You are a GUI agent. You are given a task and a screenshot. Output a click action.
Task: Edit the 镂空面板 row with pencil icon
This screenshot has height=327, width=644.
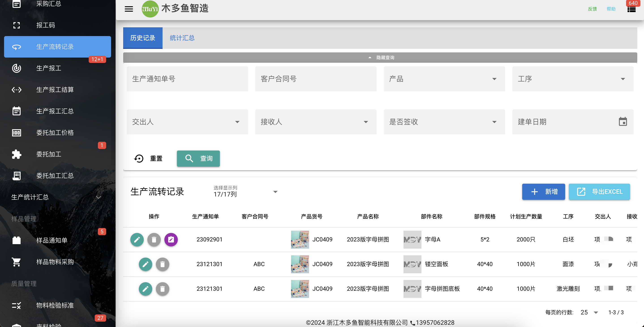tap(146, 264)
